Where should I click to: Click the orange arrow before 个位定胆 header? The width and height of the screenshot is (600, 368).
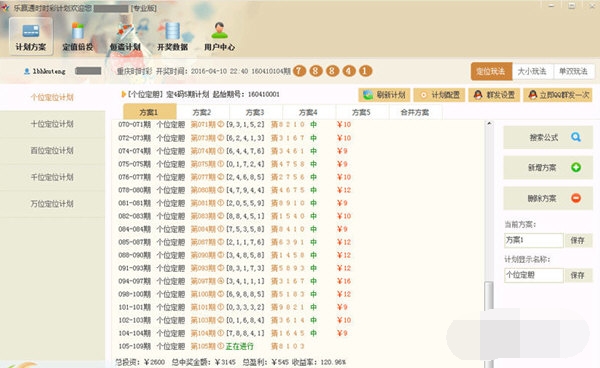[x=124, y=94]
